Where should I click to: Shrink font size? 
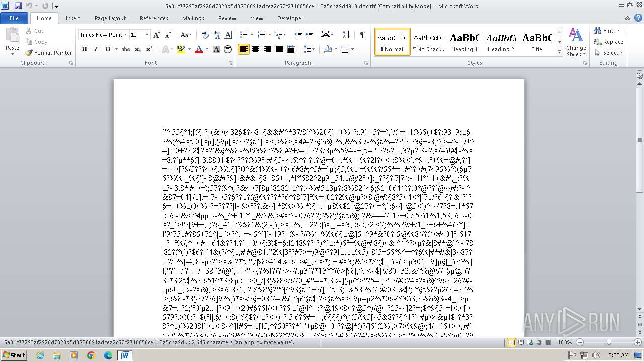(x=167, y=35)
